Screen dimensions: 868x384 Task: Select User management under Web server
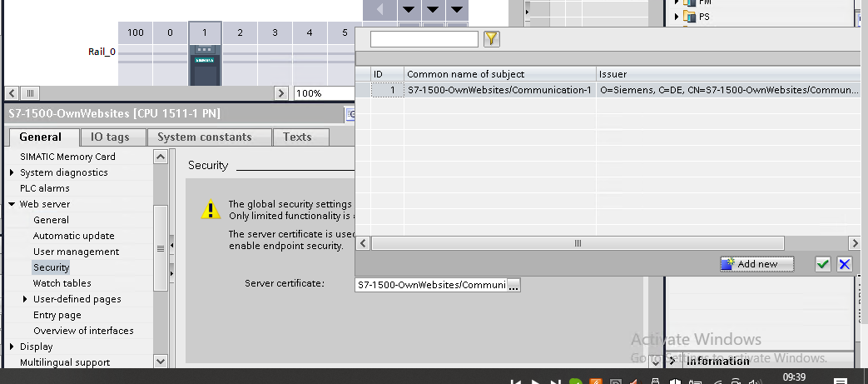(x=76, y=252)
